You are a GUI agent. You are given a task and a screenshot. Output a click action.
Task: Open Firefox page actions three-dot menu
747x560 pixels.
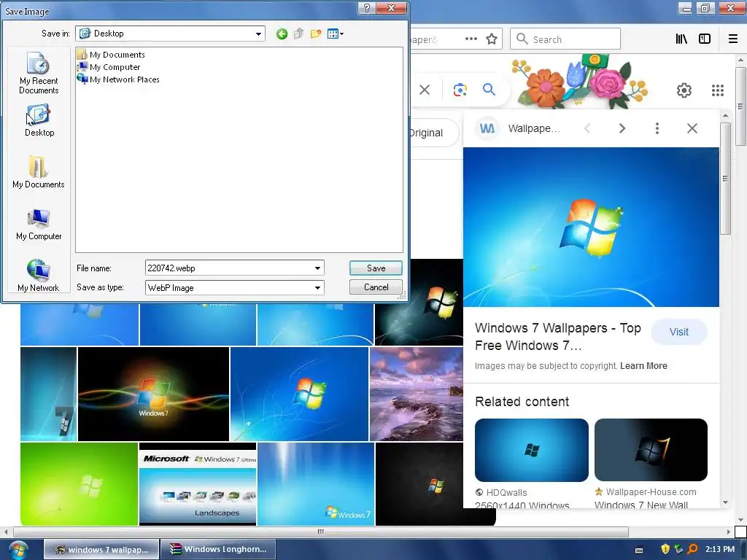pyautogui.click(x=471, y=39)
